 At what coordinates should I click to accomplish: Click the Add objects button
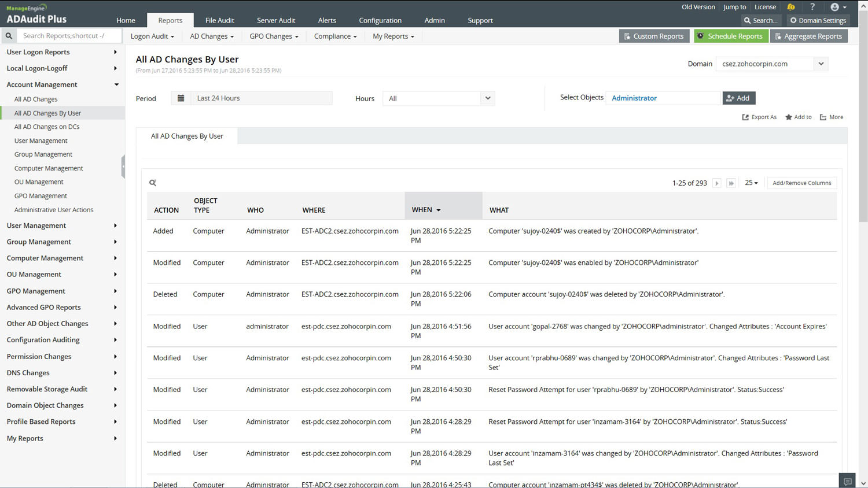[738, 98]
